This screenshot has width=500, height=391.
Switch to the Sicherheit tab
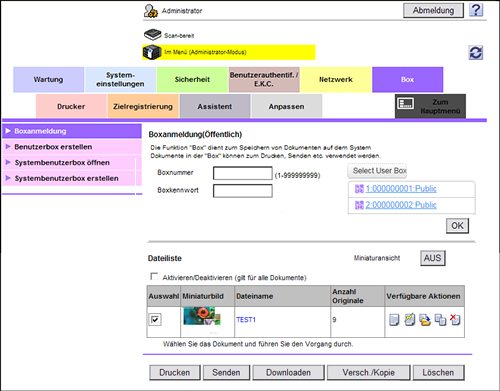pos(192,80)
